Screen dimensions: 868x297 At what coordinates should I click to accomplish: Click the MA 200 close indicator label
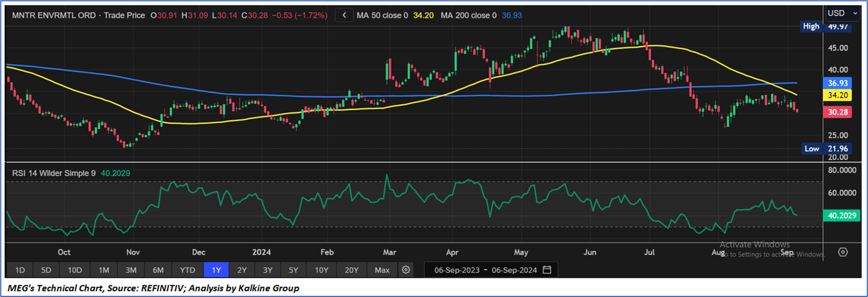tap(469, 15)
